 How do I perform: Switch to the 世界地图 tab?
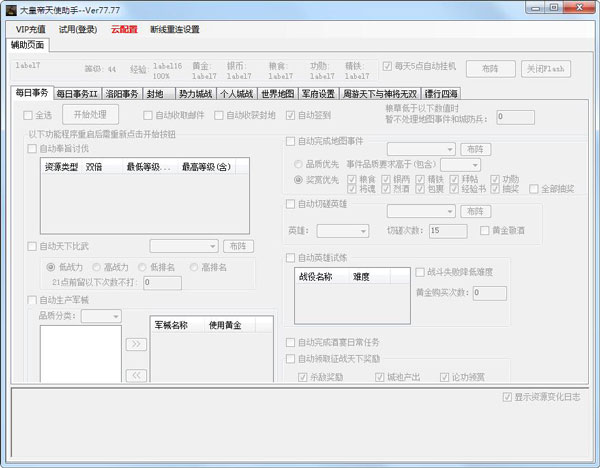coord(278,94)
